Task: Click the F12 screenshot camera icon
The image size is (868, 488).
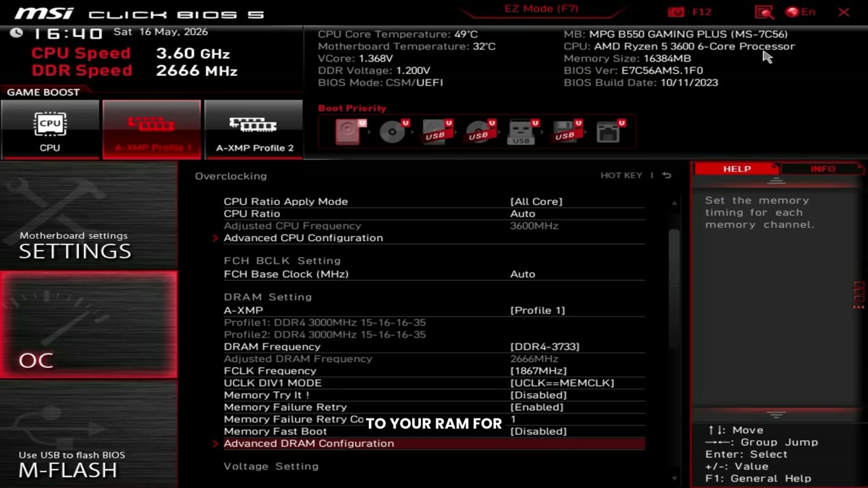Action: pyautogui.click(x=676, y=12)
